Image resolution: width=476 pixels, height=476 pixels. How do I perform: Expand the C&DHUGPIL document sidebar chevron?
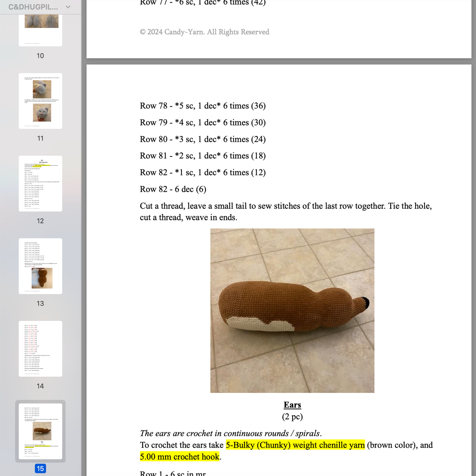click(68, 7)
